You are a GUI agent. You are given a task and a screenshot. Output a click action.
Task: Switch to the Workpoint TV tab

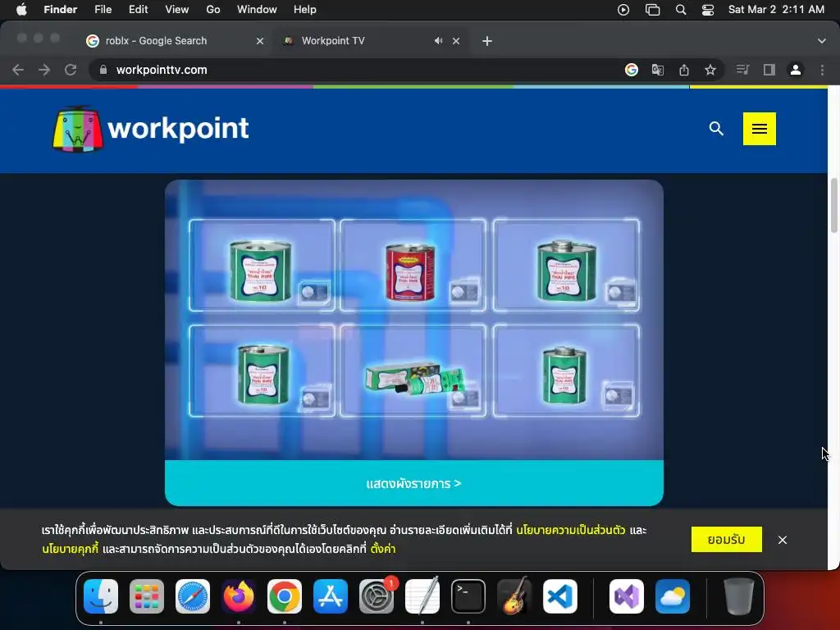click(x=371, y=41)
